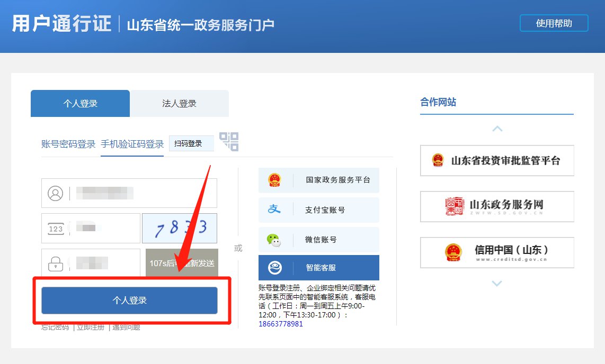605x364 pixels.
Task: Switch to 法人登录 tab
Action: click(x=180, y=103)
